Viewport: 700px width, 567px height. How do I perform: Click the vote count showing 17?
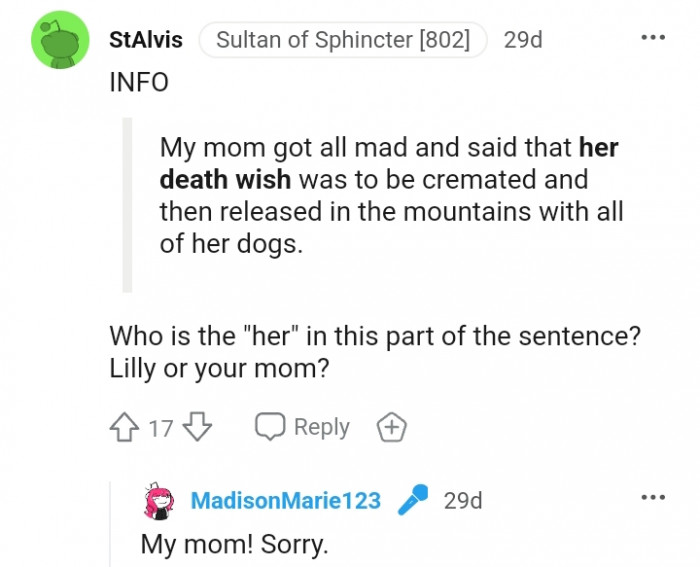pos(161,428)
